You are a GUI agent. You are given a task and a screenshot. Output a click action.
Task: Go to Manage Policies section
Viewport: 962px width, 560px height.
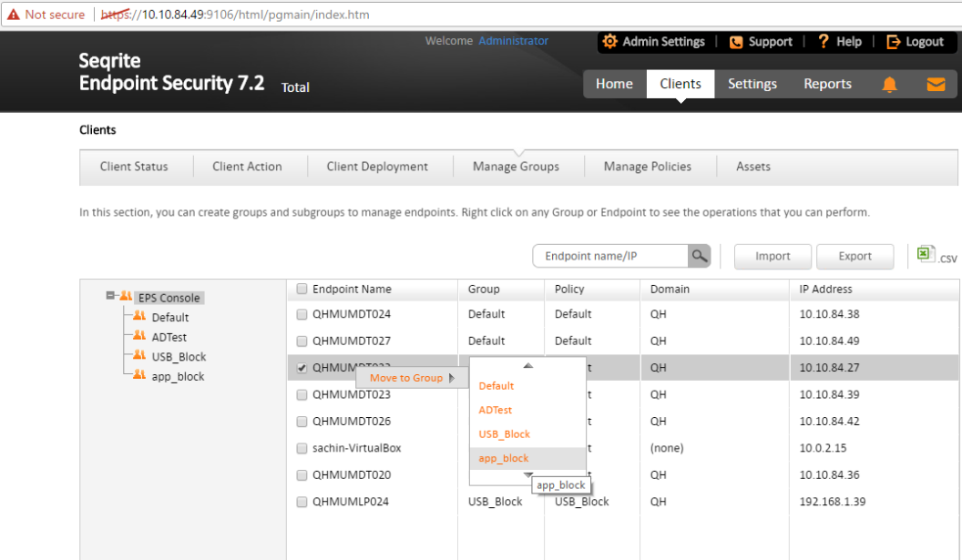pyautogui.click(x=648, y=167)
